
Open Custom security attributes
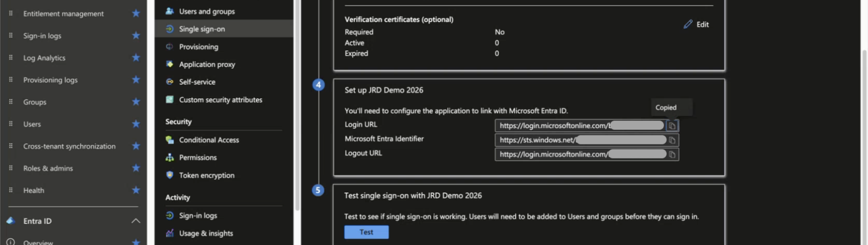[221, 100]
